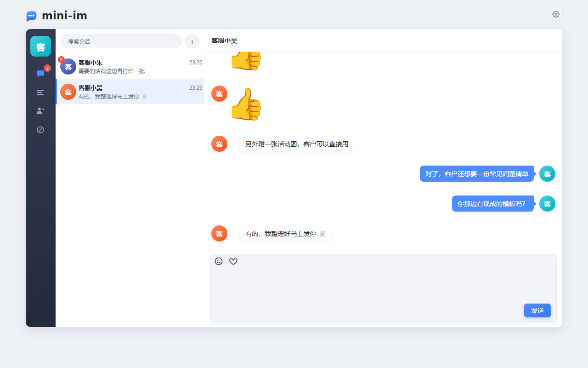This screenshot has height=368, width=588.
Task: Click the 23:26 timestamp in conversation list
Action: coord(196,63)
